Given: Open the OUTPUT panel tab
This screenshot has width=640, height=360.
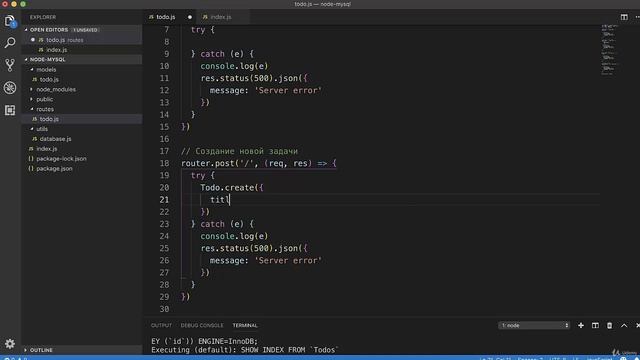Looking at the screenshot, I should pyautogui.click(x=161, y=325).
